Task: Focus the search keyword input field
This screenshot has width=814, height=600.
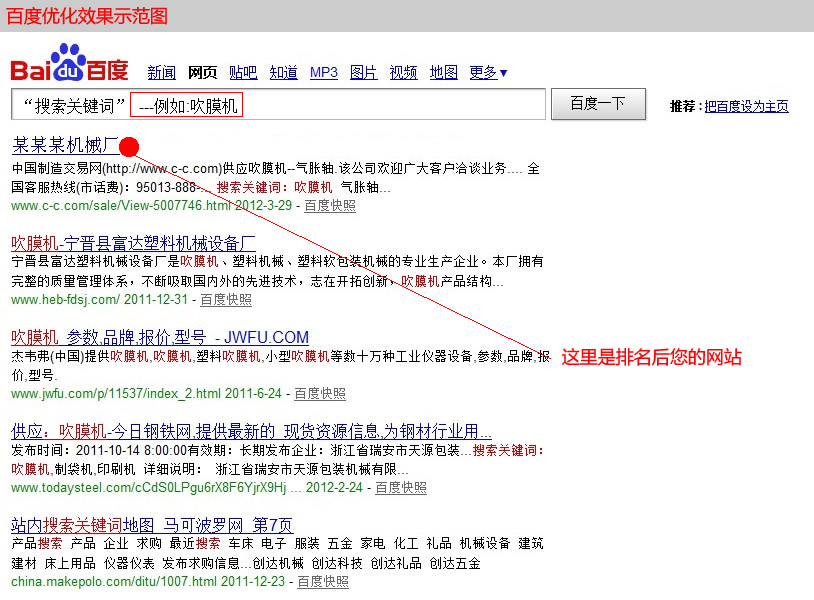Action: [278, 104]
